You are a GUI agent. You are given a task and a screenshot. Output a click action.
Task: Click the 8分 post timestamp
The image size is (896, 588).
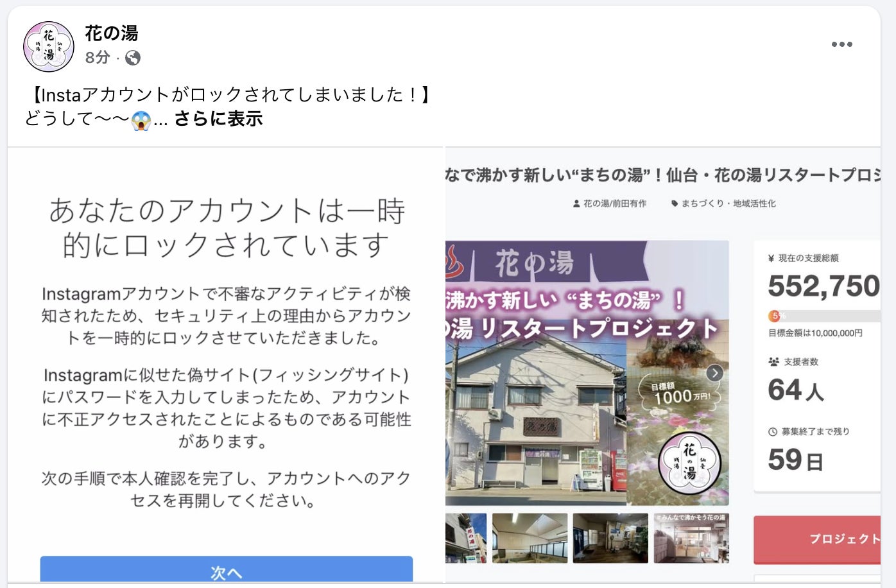coord(98,58)
